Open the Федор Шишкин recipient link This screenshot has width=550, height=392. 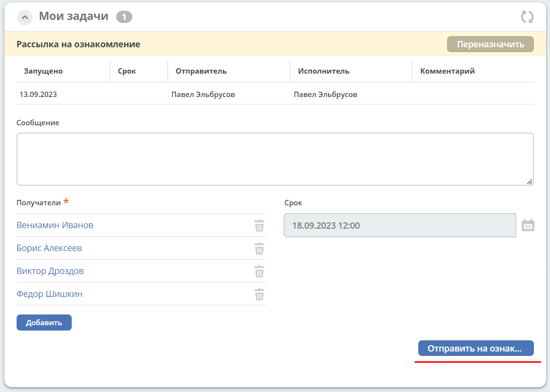point(49,294)
